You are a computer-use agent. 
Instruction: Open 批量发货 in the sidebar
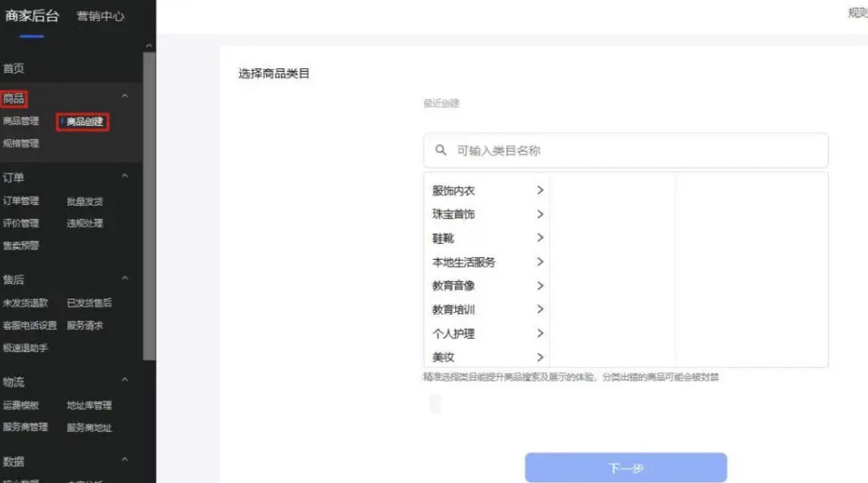tap(85, 201)
